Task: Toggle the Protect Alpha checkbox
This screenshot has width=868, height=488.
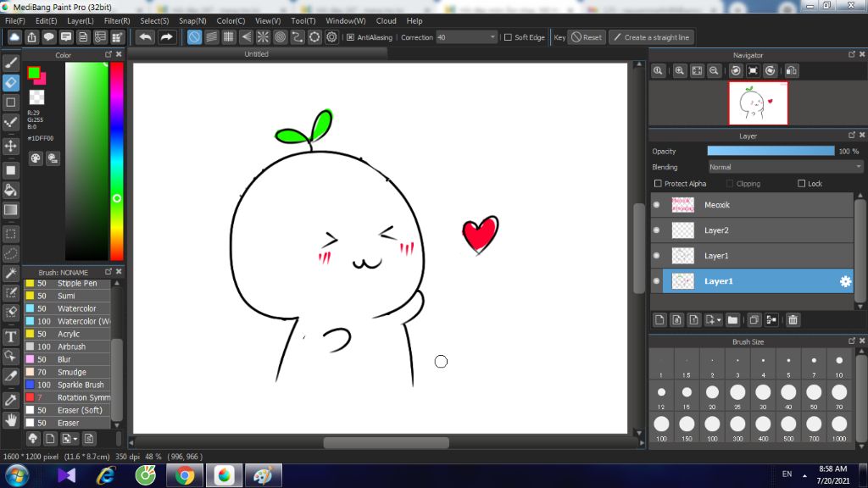Action: (658, 184)
